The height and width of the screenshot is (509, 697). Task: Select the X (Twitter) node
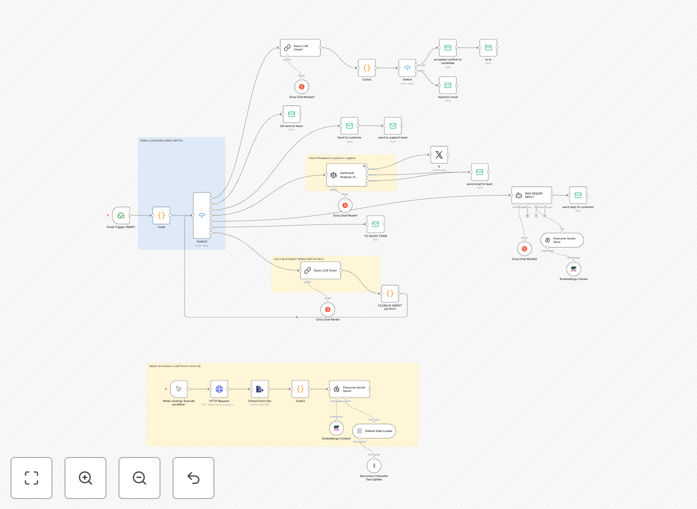tap(439, 155)
